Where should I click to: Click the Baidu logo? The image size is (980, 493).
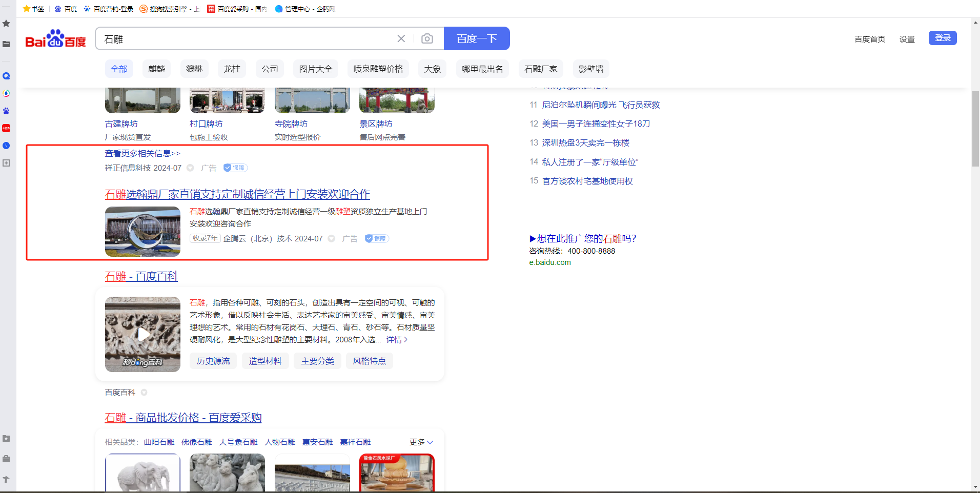[55, 38]
